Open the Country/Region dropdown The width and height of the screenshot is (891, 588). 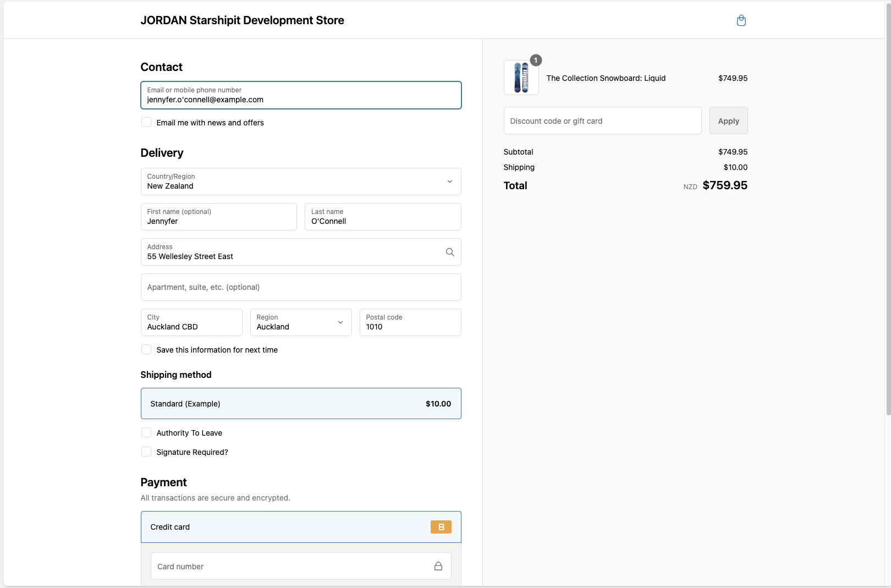(301, 182)
